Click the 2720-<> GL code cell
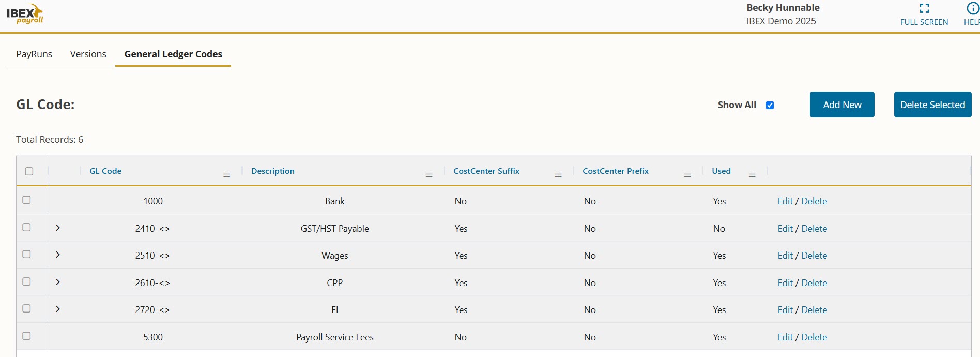 coord(152,310)
